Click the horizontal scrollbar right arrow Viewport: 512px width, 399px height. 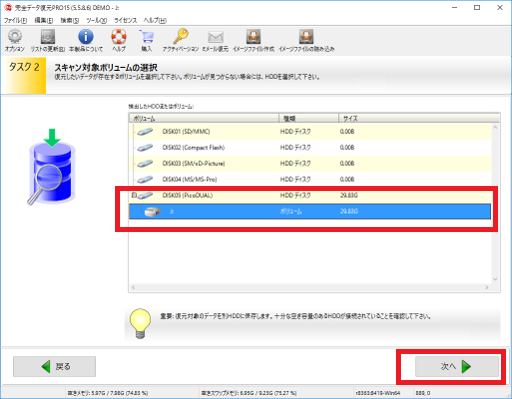click(487, 287)
